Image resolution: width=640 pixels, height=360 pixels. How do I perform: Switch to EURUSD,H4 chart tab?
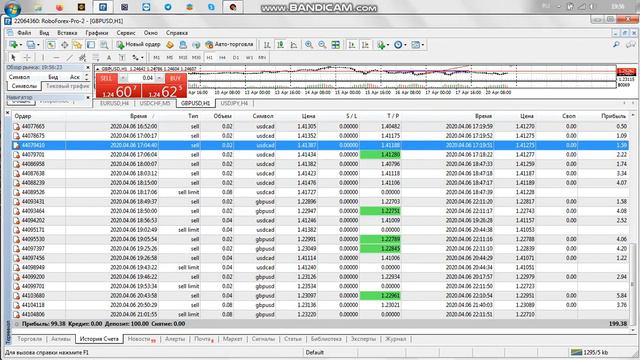[x=115, y=103]
